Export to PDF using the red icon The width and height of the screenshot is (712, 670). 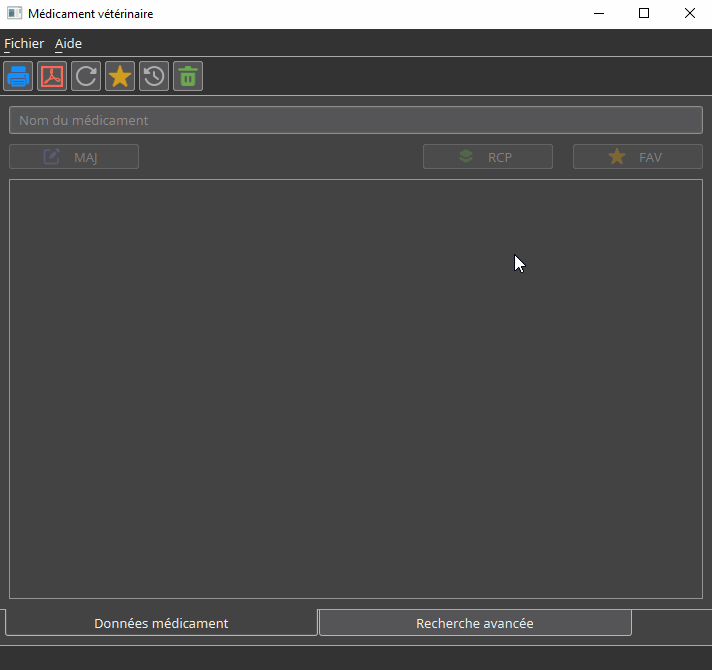coord(52,76)
